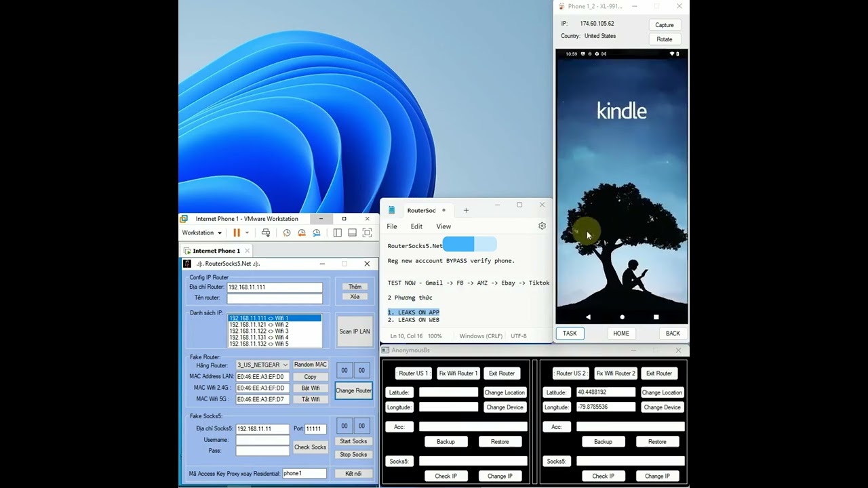Click the Change IP button in Router US 2 panel
Viewport: 868px width, 488px height.
coord(657,476)
